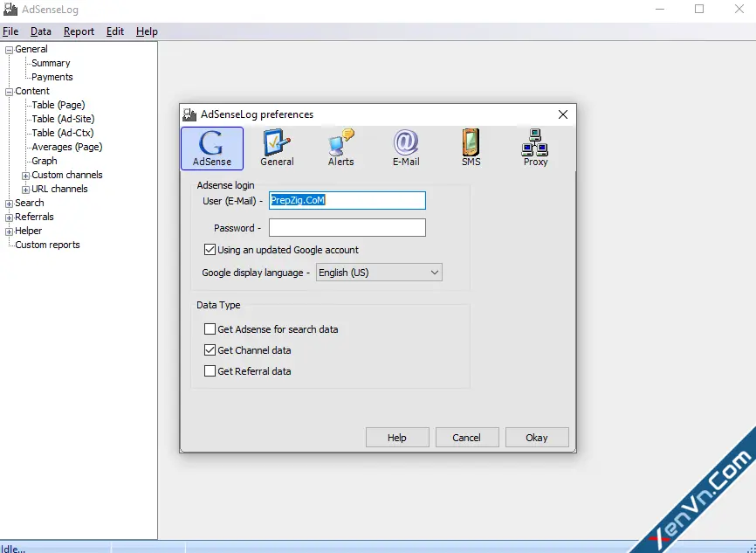Select Graph in the Content tree

[45, 161]
